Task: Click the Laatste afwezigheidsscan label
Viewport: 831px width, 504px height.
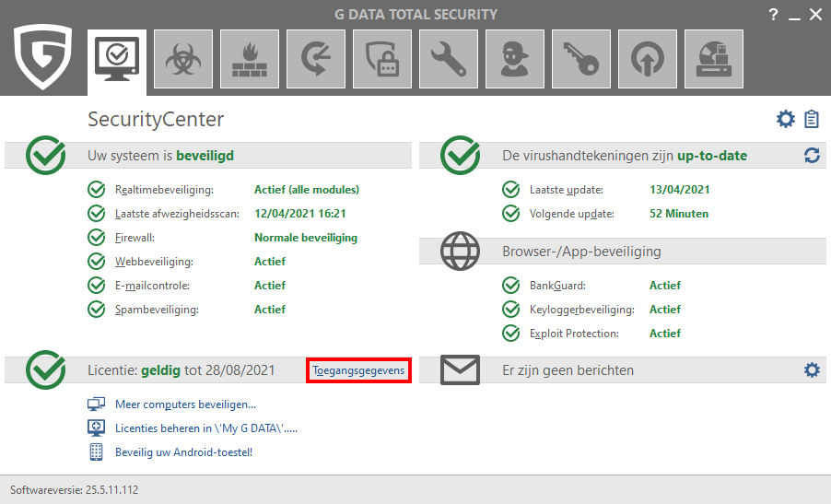Action: click(x=177, y=214)
